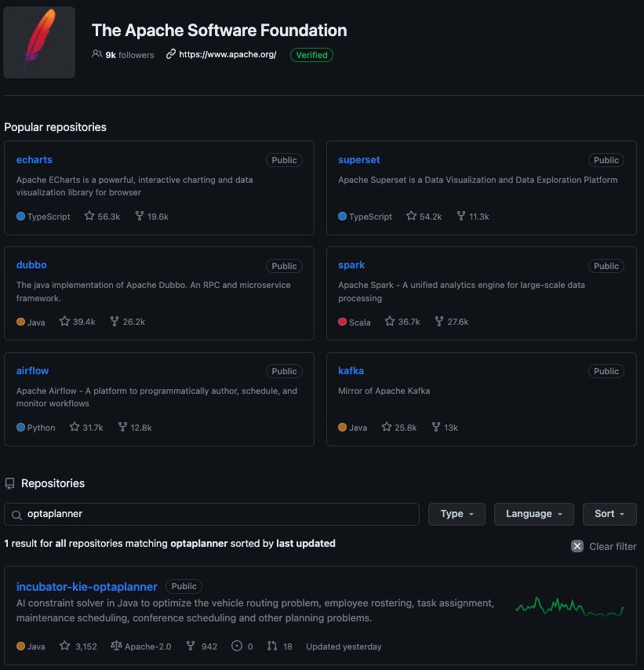Screen dimensions: 644x670
Task: Click the fork icon on kafka card
Action: (436, 427)
